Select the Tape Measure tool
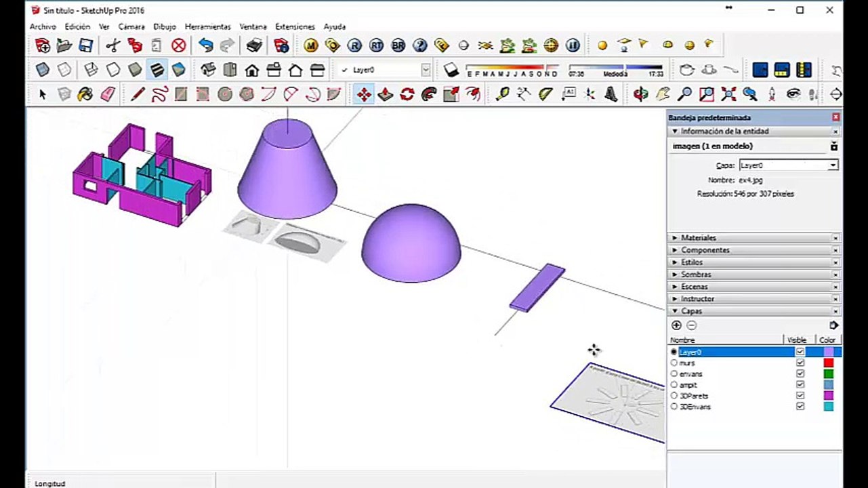 click(502, 94)
